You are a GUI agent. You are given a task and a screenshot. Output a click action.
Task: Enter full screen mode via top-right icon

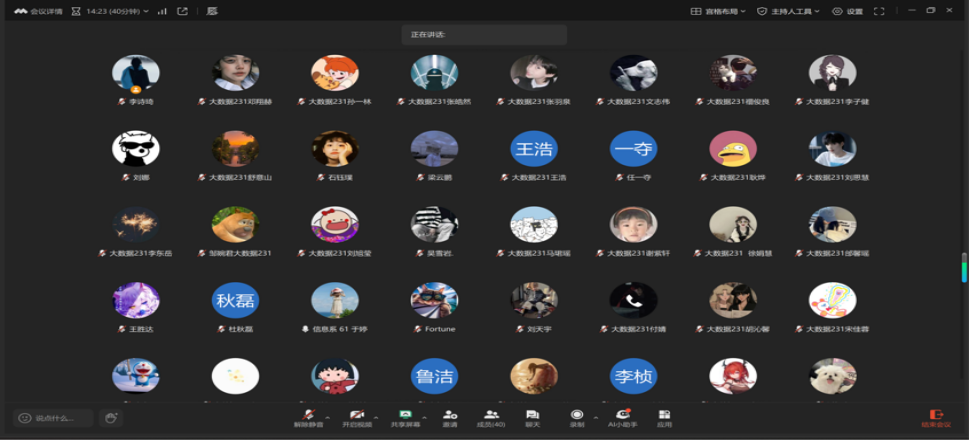[879, 11]
